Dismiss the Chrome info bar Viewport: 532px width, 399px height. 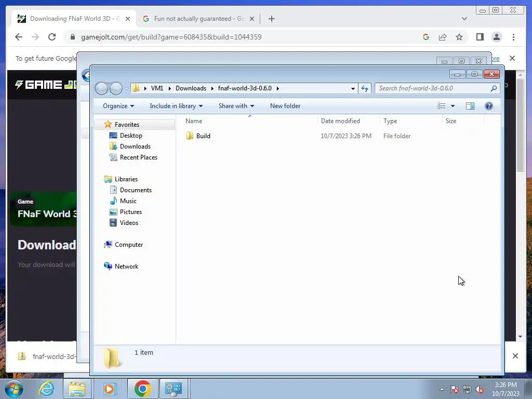pos(512,58)
